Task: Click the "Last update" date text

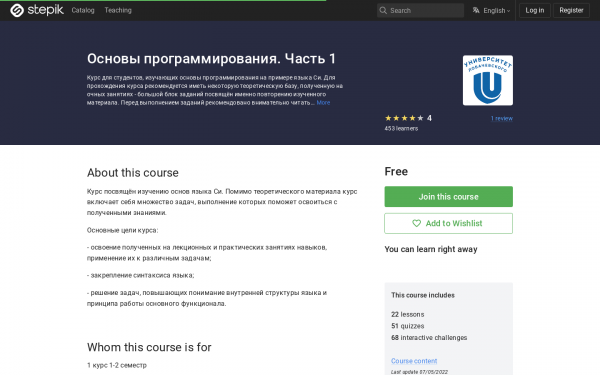Action: [x=419, y=372]
